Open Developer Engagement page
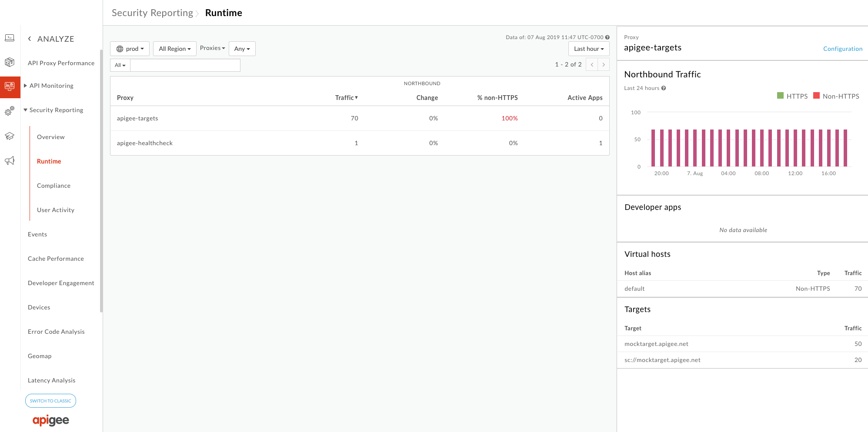868x432 pixels. click(61, 283)
